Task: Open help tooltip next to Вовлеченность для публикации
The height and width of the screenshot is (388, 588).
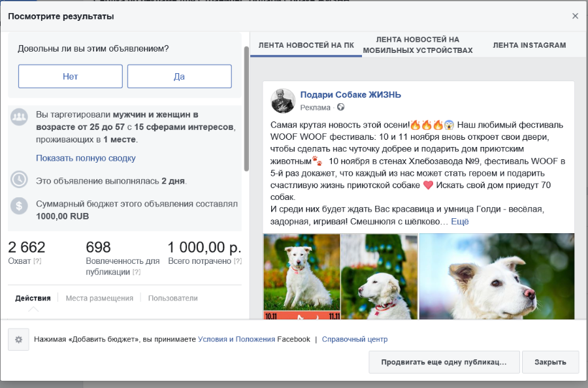Action: pyautogui.click(x=137, y=272)
